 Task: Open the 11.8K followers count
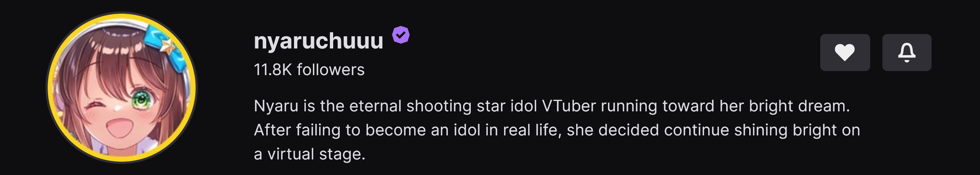pos(309,70)
